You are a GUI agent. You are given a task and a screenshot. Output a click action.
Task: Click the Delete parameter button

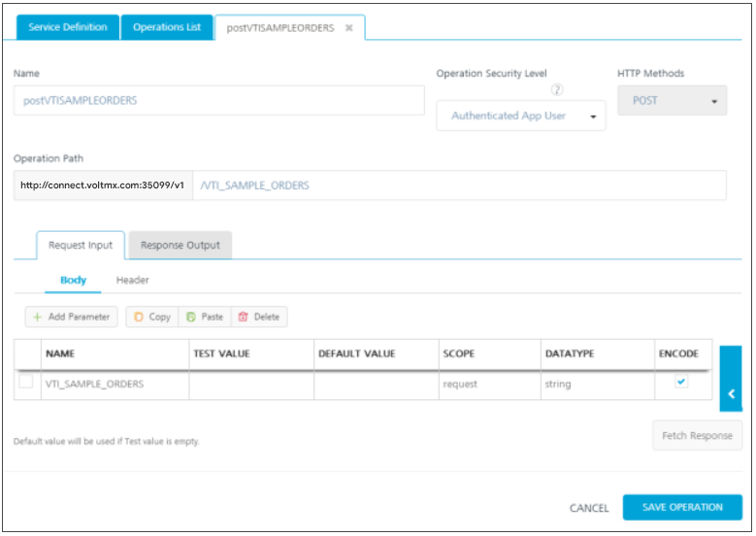coord(259,317)
